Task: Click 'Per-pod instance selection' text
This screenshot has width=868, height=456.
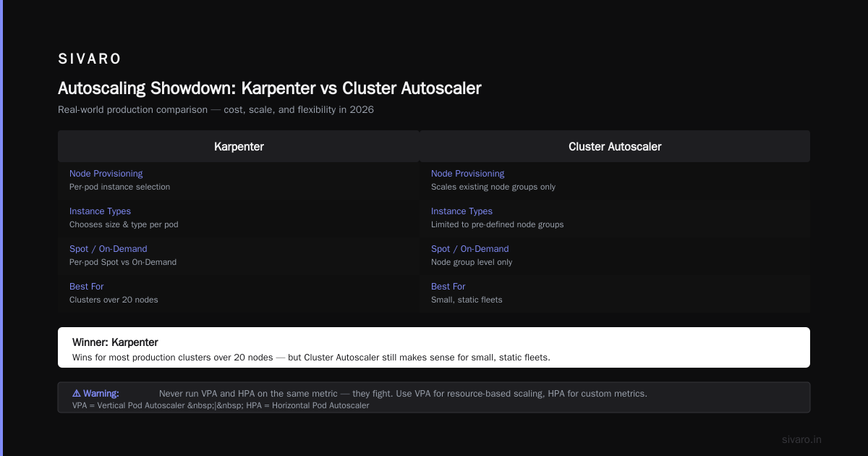Action: [x=119, y=187]
